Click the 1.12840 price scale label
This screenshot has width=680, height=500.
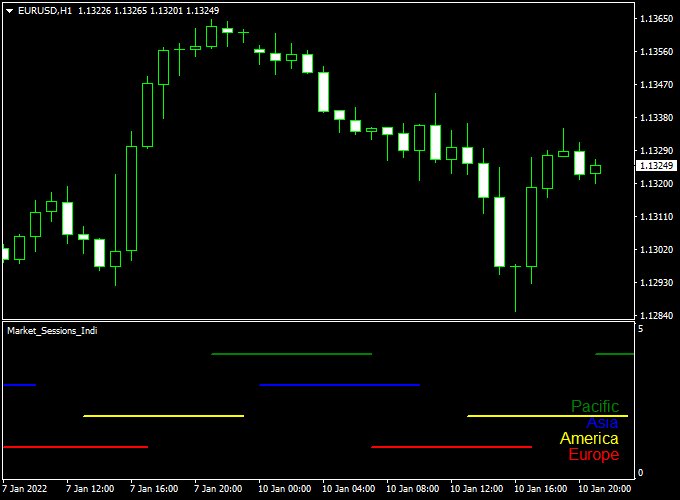click(657, 315)
